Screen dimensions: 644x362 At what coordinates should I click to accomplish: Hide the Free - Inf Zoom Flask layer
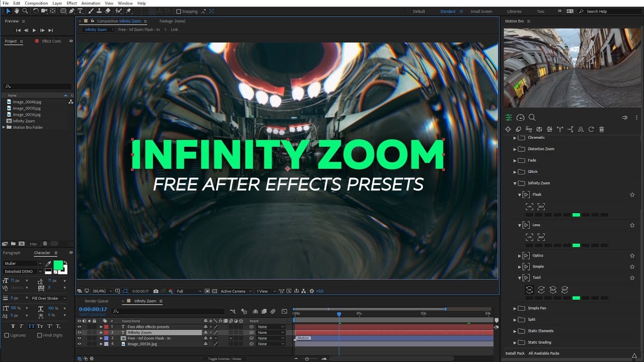pos(79,338)
